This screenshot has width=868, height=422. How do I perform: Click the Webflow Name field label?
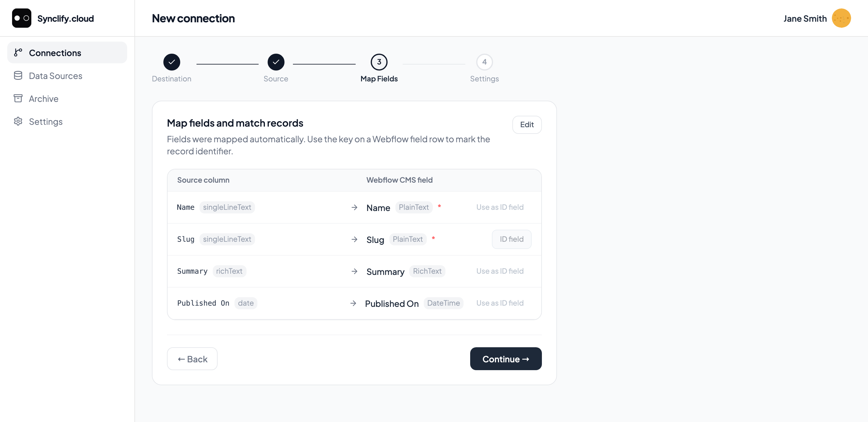[x=378, y=208]
